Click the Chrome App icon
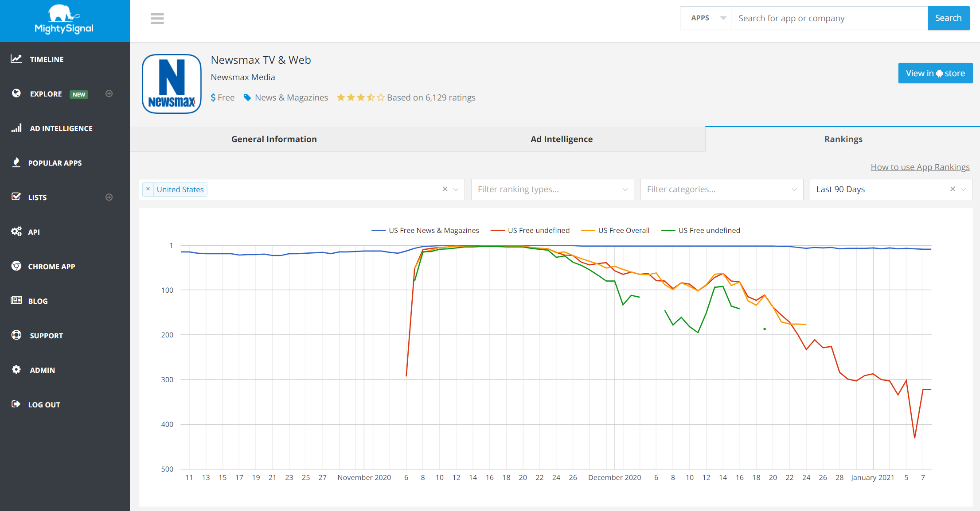The width and height of the screenshot is (980, 511). [x=16, y=266]
